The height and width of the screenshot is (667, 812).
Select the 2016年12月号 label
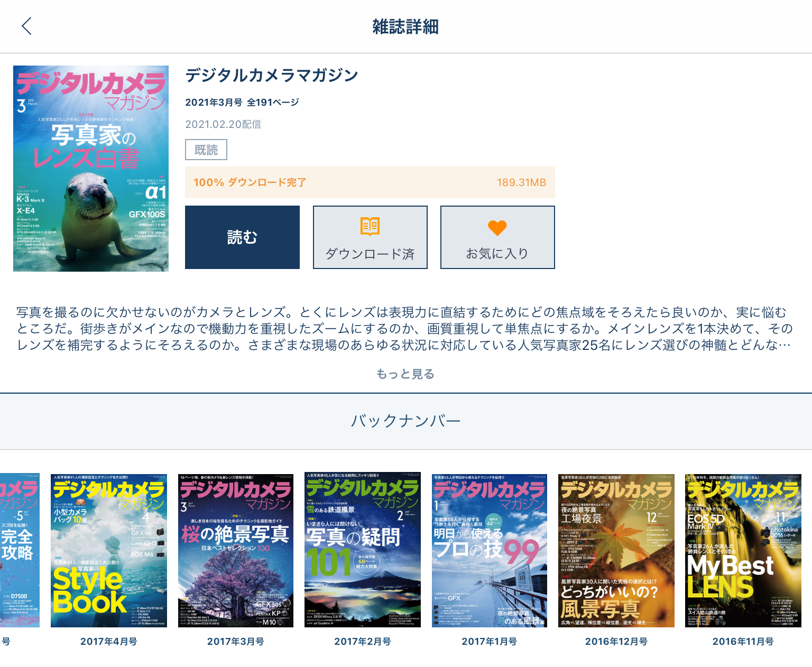pos(616,642)
